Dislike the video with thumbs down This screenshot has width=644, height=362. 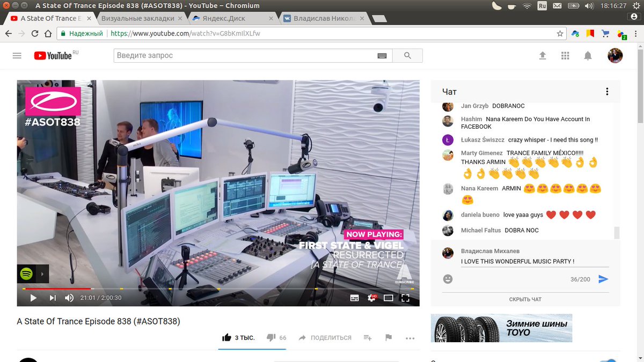276,338
